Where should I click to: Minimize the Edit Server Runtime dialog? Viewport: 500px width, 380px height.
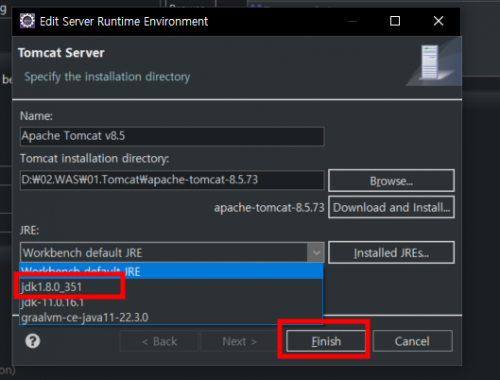[352, 21]
